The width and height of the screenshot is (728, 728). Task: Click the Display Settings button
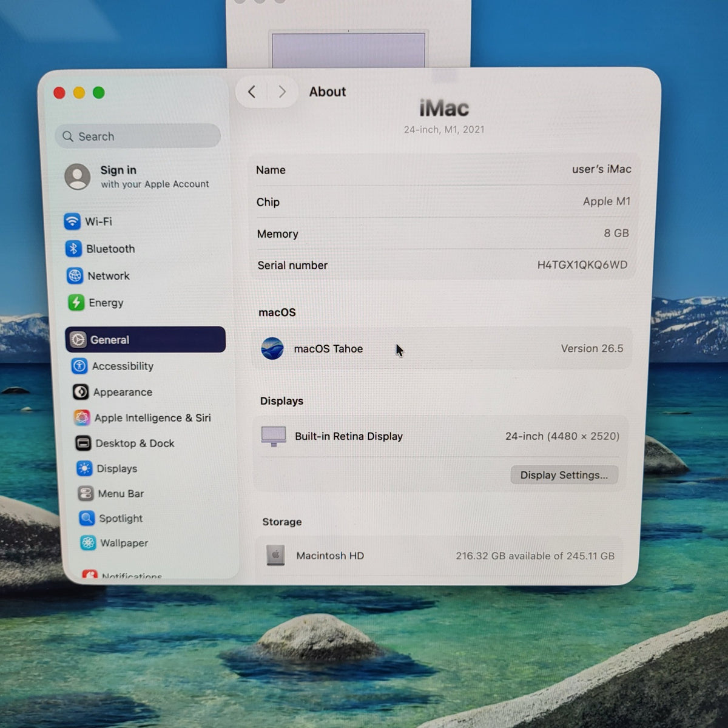[x=564, y=474]
